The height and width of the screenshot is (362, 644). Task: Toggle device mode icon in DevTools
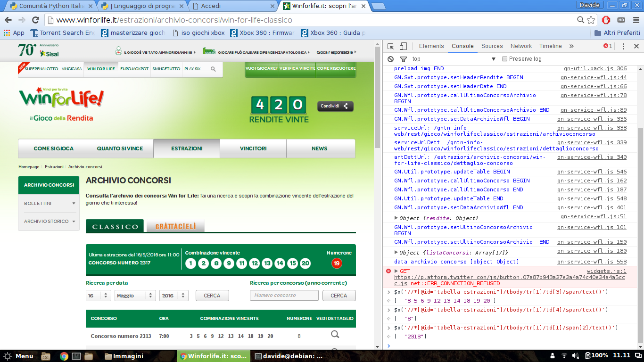[403, 46]
